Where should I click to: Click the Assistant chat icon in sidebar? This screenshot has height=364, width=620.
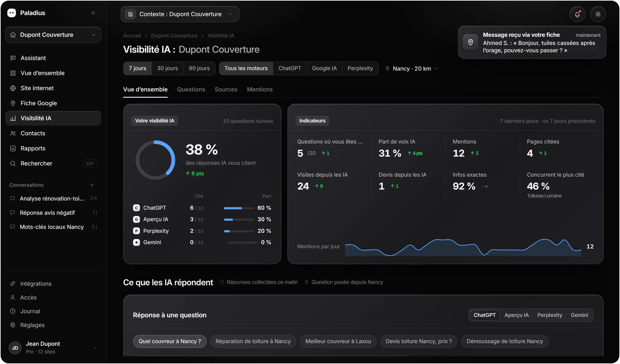(x=13, y=58)
